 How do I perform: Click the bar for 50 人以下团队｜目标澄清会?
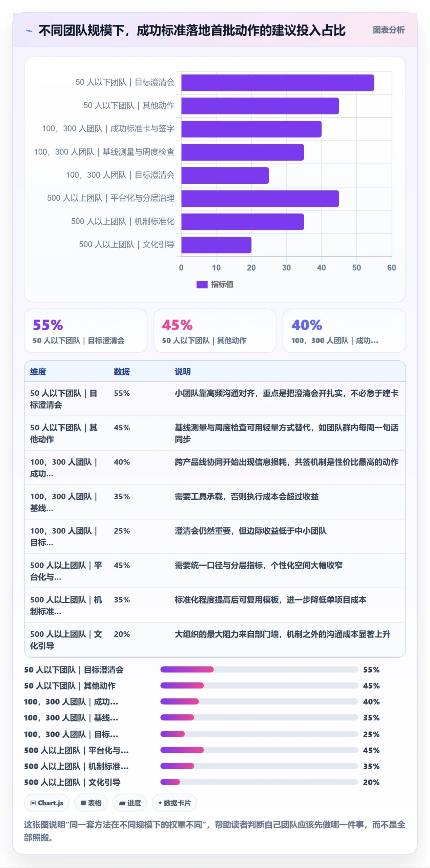point(278,83)
